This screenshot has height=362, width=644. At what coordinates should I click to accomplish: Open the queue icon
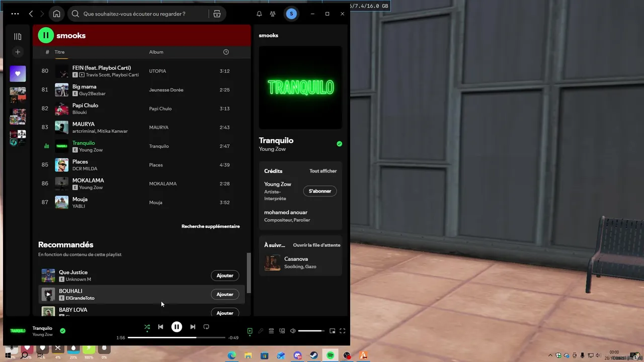click(271, 331)
